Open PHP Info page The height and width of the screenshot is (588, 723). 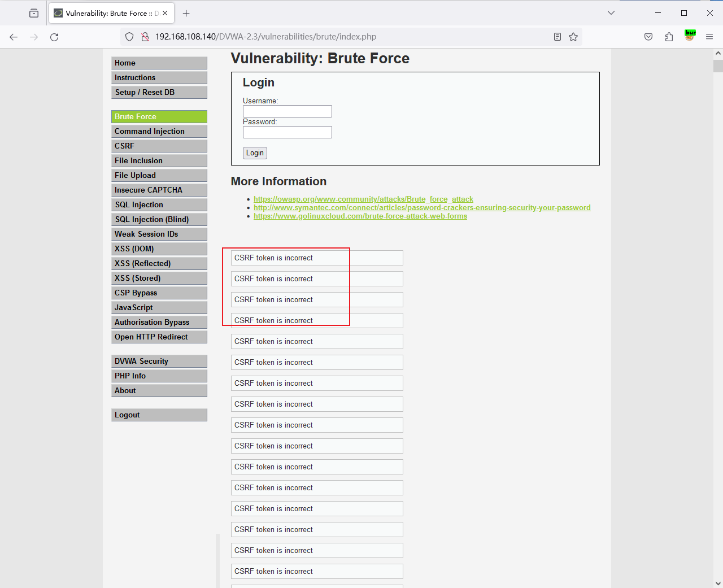point(159,376)
